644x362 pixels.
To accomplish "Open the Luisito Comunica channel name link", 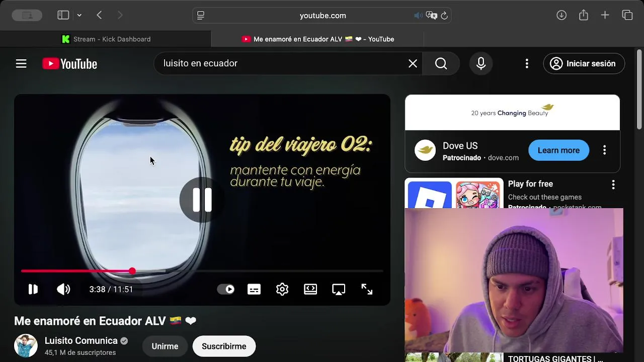I will click(81, 341).
